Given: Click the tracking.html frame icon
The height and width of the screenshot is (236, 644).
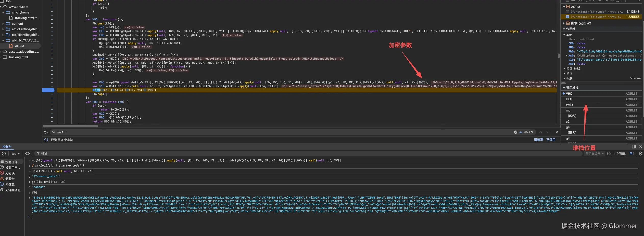Looking at the screenshot, I should pyautogui.click(x=5, y=57).
